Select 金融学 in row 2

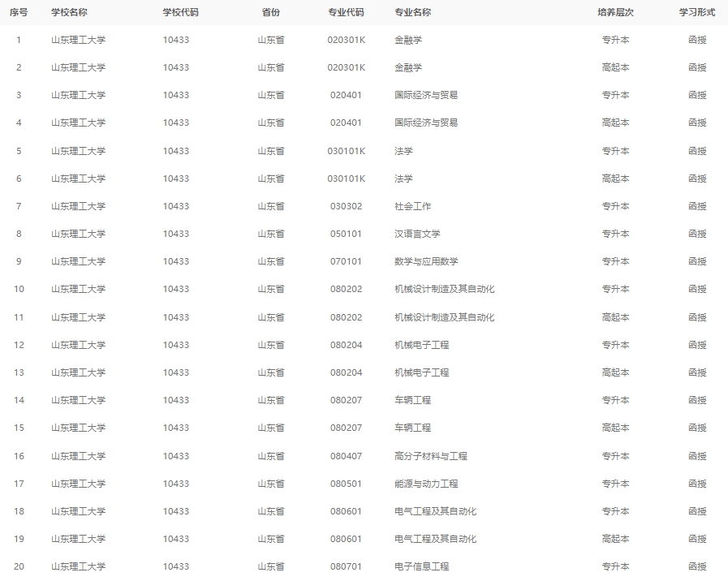coord(408,67)
